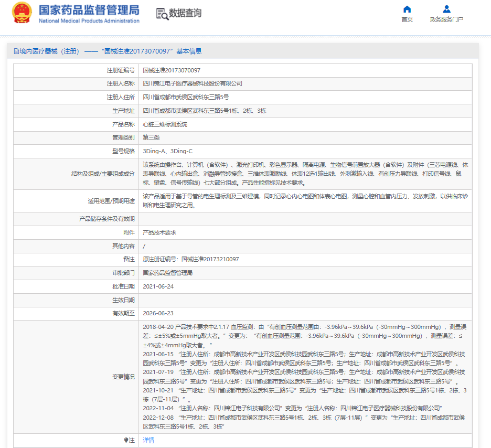
Task: Click the 产品储存条件及有效期 label
Action: point(107,219)
